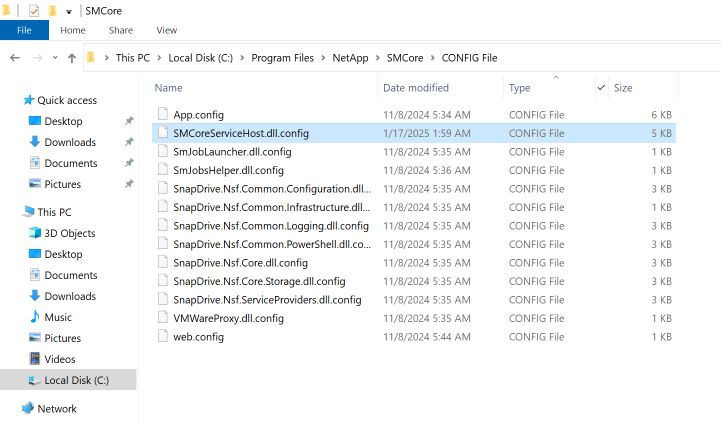Open 3D Objects folder in sidebar

tap(62, 233)
